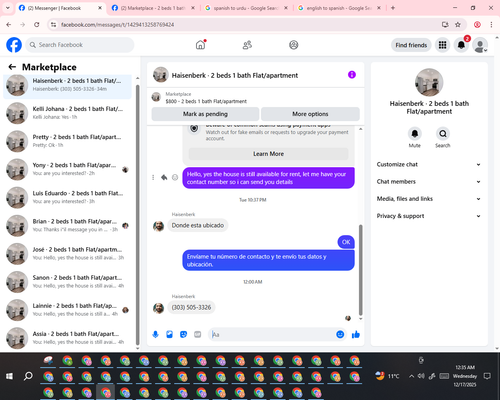Open Windows Start menu
The height and width of the screenshot is (400, 500).
(9, 376)
